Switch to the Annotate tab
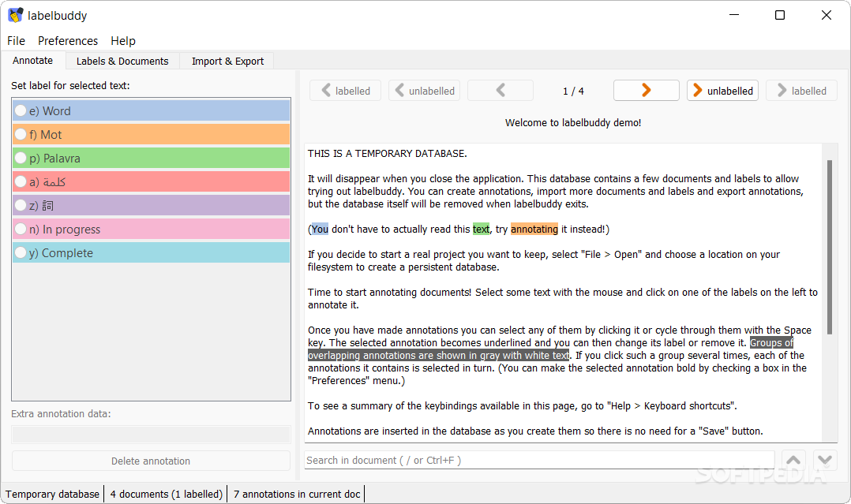851x504 pixels. (x=33, y=61)
